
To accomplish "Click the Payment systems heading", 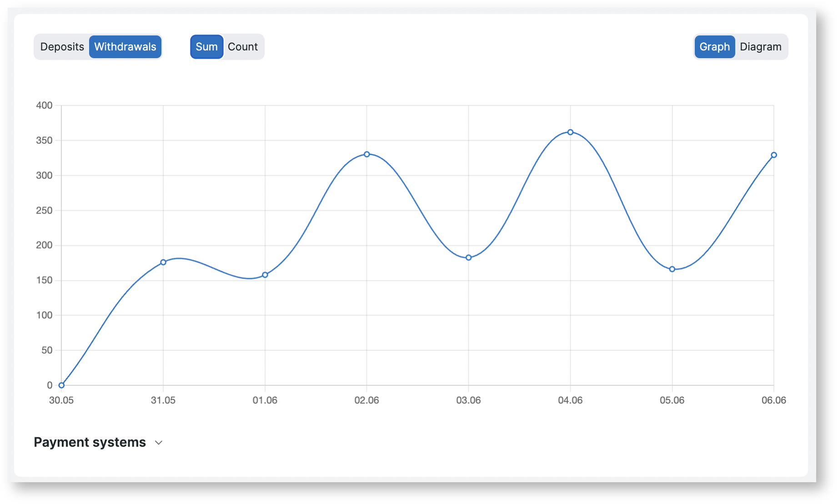I will [90, 442].
